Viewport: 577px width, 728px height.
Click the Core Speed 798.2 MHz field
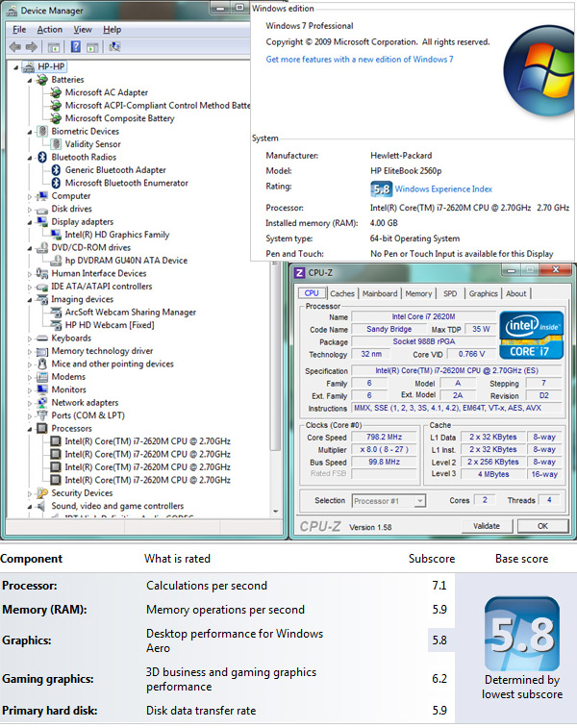(x=385, y=438)
